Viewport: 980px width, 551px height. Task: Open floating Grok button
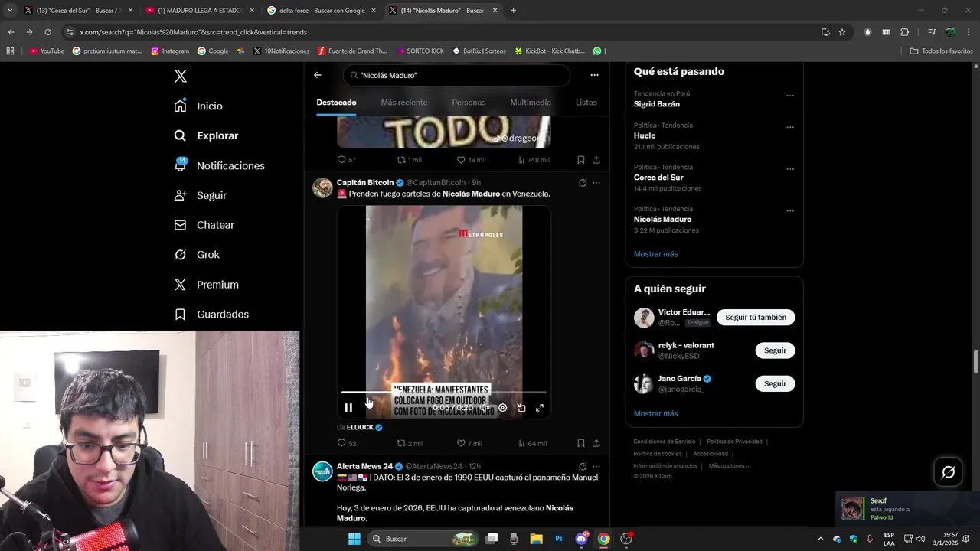pos(948,472)
